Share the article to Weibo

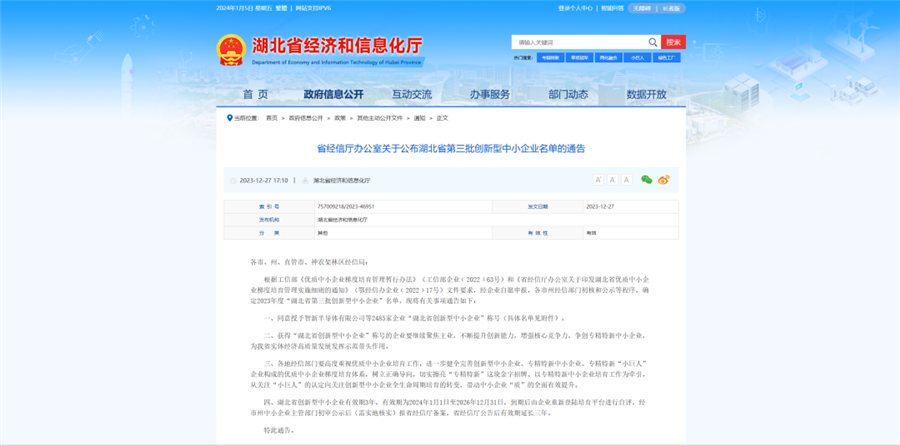pos(664,180)
